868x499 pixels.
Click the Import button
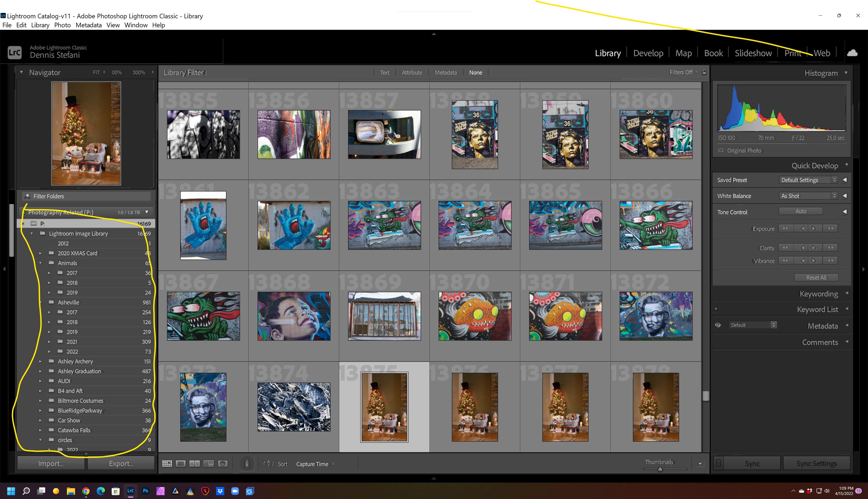pyautogui.click(x=51, y=463)
